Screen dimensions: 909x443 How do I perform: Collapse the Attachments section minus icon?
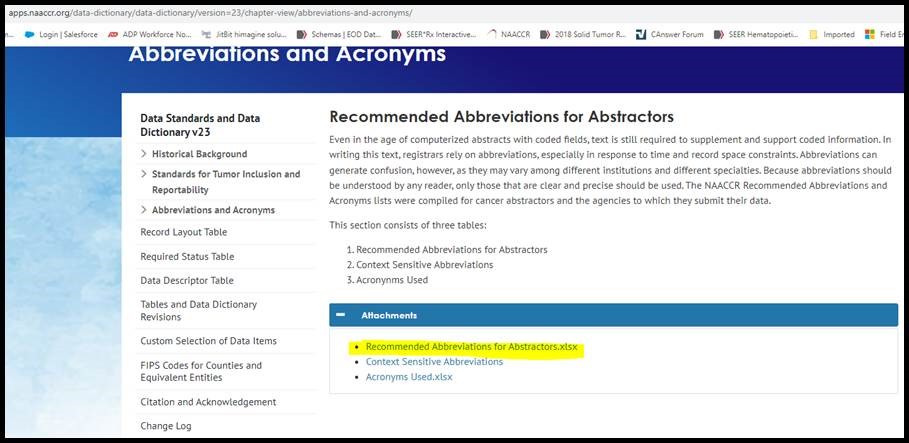[x=340, y=315]
